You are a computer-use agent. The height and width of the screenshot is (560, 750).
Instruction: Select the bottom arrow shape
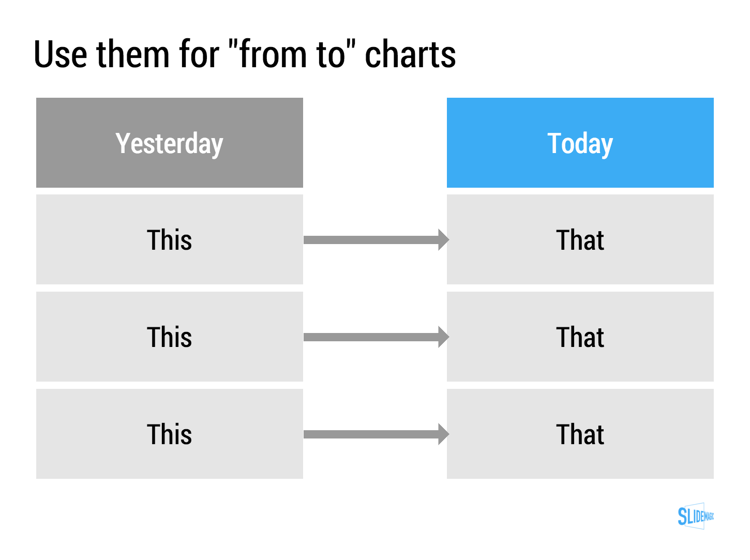tap(377, 434)
